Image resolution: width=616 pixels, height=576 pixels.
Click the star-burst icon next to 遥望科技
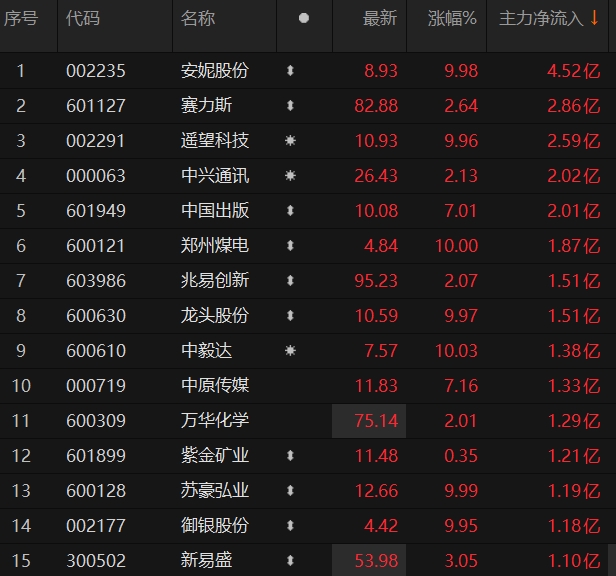[x=290, y=141]
